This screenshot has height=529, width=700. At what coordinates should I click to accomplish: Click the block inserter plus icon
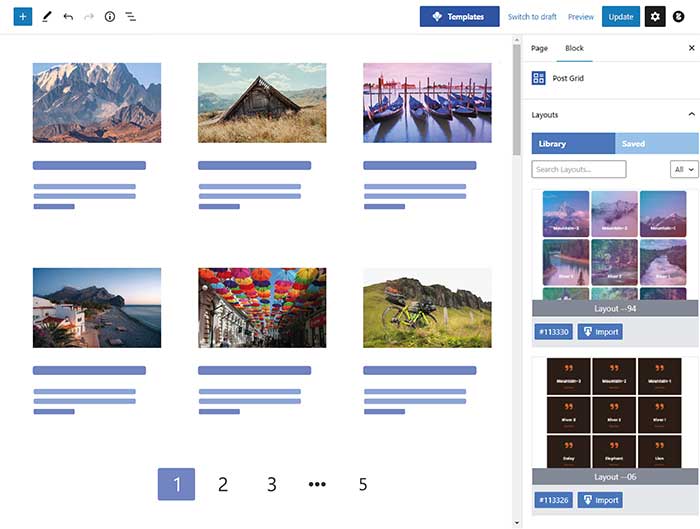pyautogui.click(x=23, y=17)
